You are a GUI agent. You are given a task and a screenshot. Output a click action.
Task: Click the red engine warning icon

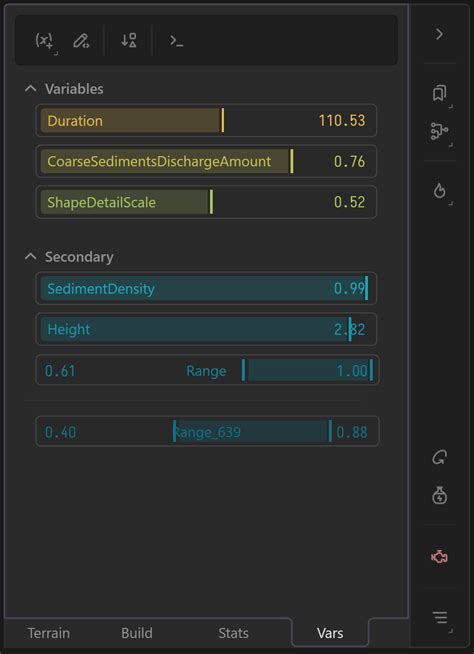pos(439,557)
